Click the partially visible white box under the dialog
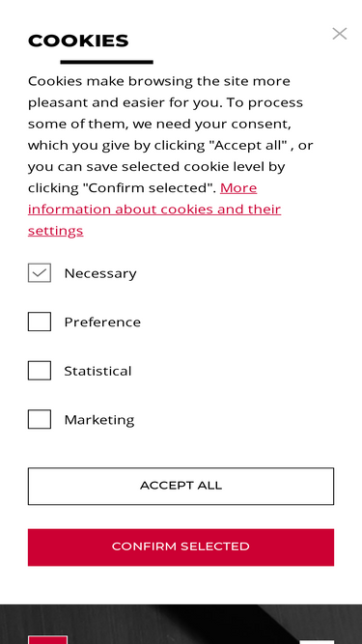The height and width of the screenshot is (644, 362). 317,641
